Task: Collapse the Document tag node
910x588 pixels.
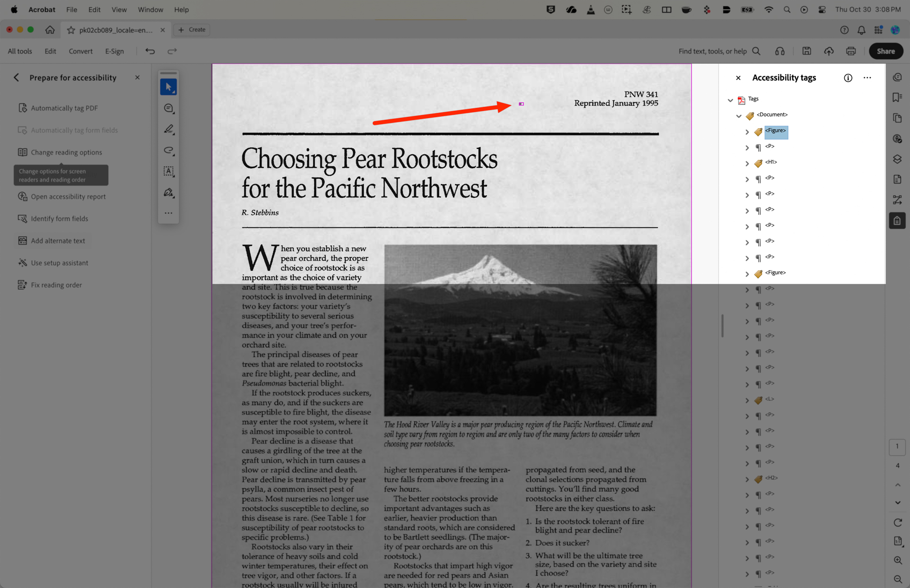Action: pos(739,116)
